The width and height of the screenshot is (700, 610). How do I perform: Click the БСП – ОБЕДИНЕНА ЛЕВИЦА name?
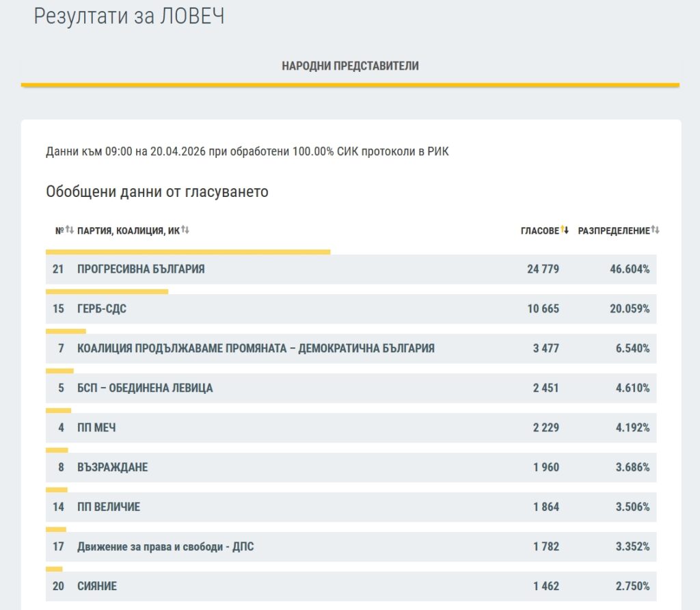[x=145, y=388]
